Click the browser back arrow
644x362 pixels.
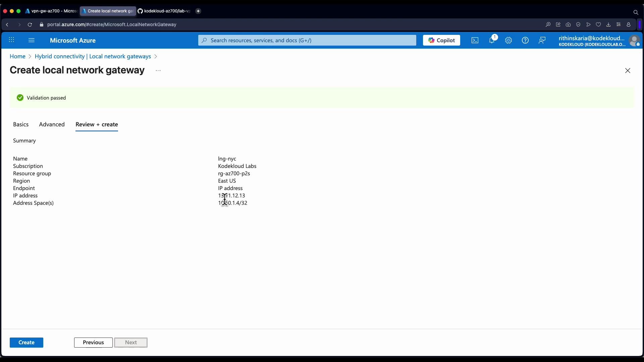(x=7, y=25)
